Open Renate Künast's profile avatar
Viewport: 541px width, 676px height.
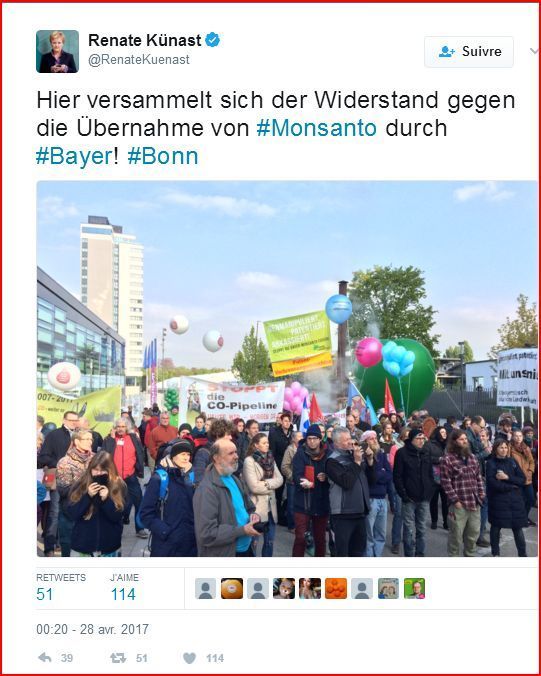coord(57,51)
